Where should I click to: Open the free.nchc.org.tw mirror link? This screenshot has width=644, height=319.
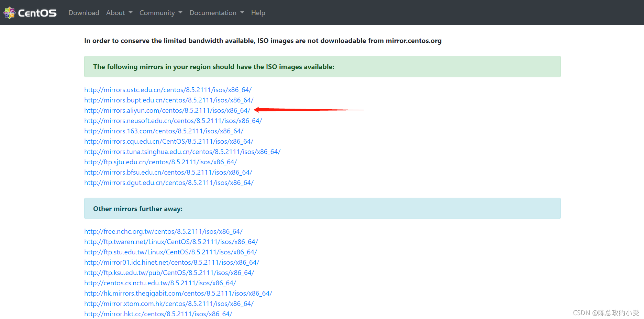click(x=163, y=231)
